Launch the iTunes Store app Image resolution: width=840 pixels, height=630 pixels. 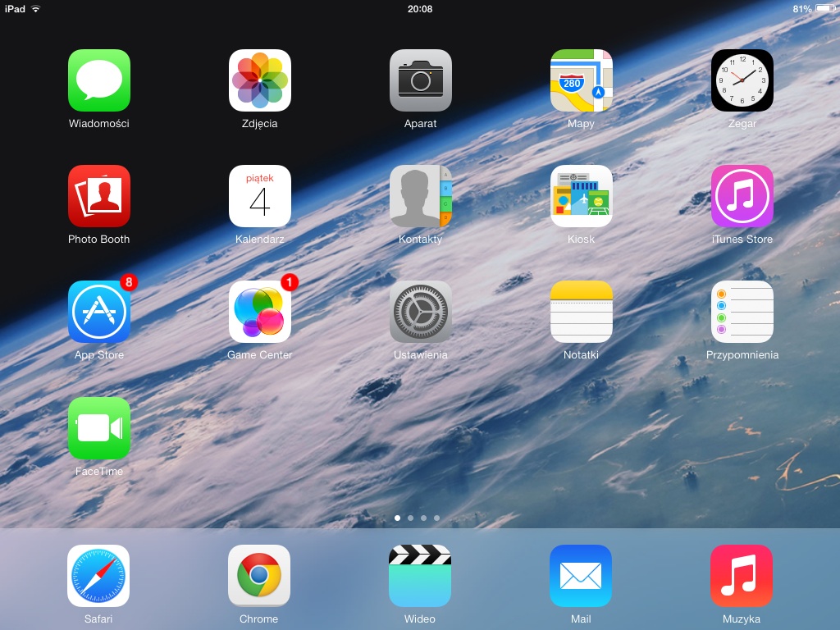click(742, 196)
